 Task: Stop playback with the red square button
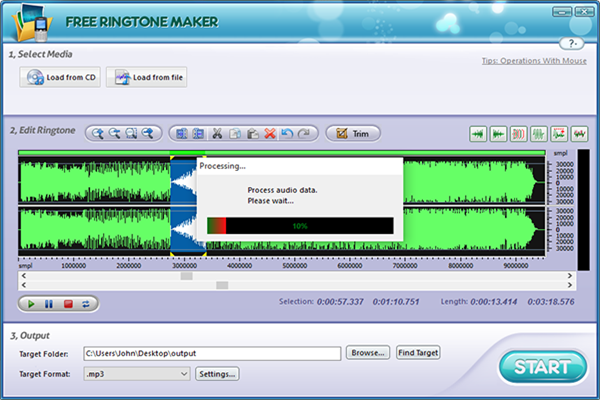68,301
